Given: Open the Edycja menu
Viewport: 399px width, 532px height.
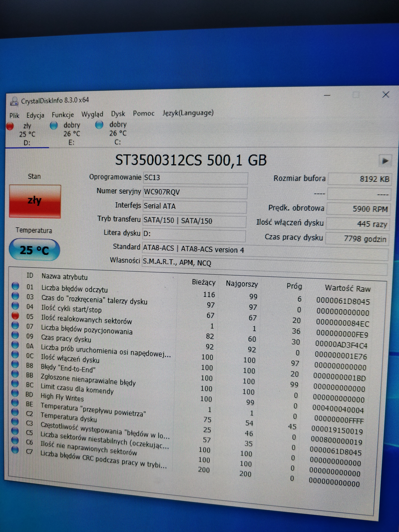Looking at the screenshot, I should tap(35, 115).
